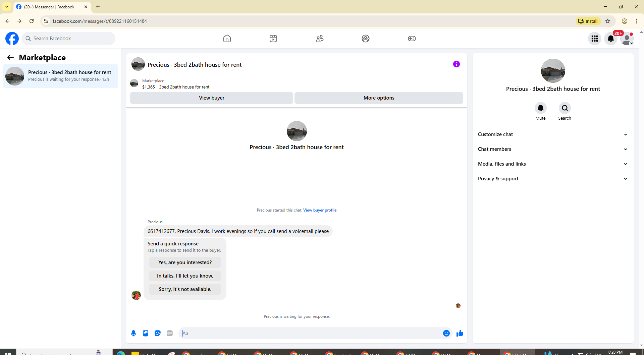Click the Install app button
The height and width of the screenshot is (355, 644).
point(588,21)
